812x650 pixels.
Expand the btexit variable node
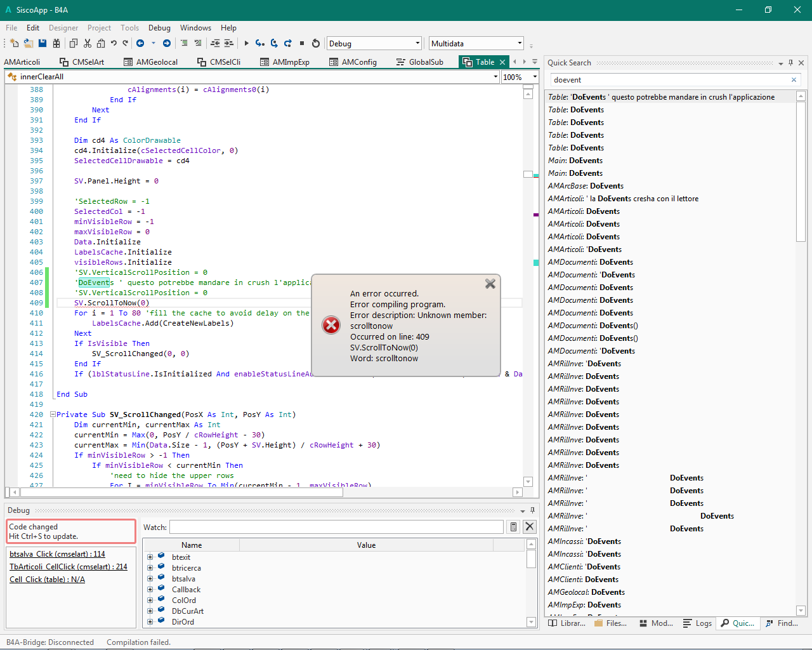click(150, 557)
